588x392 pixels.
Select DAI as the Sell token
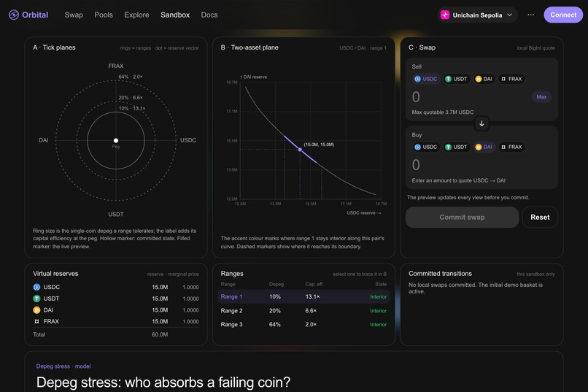point(484,79)
